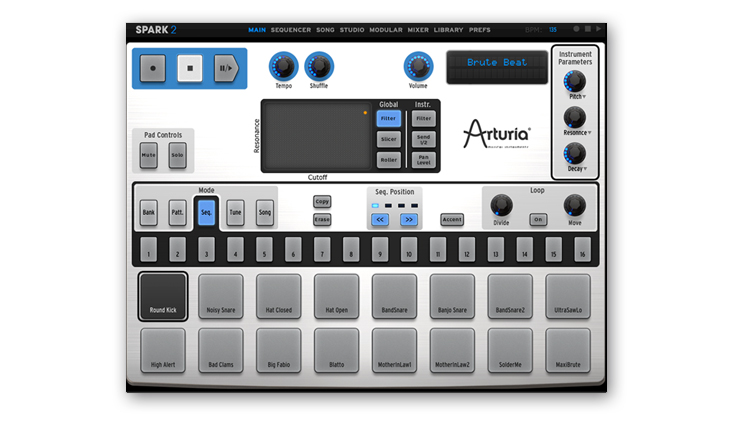The width and height of the screenshot is (750, 422).
Task: Click the Pitch instrument parameter knob
Action: (x=574, y=81)
